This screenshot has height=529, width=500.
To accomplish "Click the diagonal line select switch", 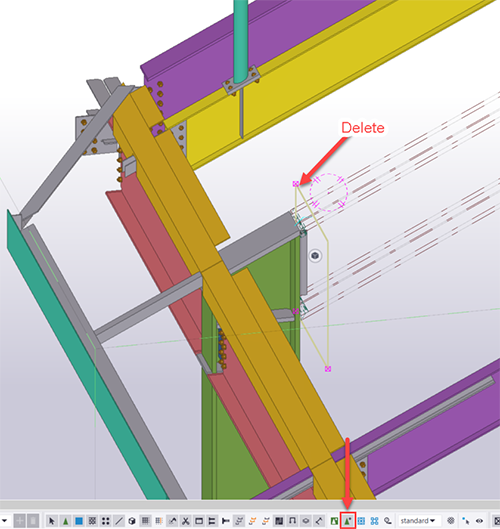I will click(119, 521).
